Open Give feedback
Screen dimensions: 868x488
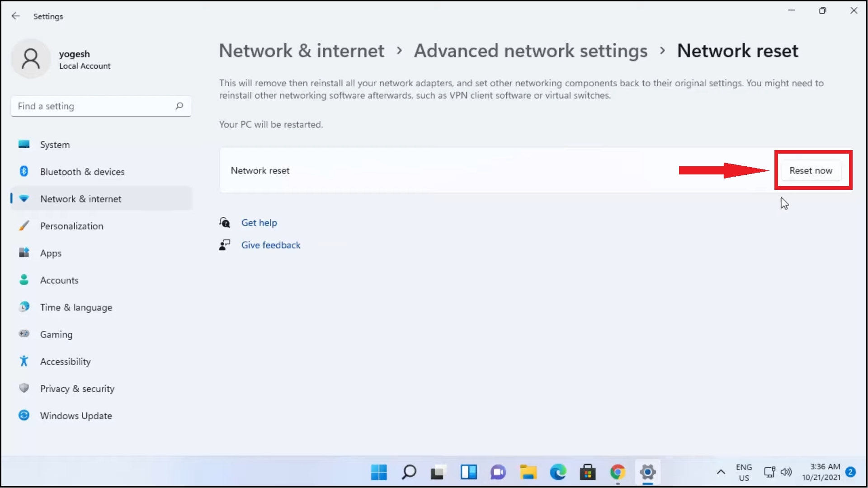(x=270, y=245)
